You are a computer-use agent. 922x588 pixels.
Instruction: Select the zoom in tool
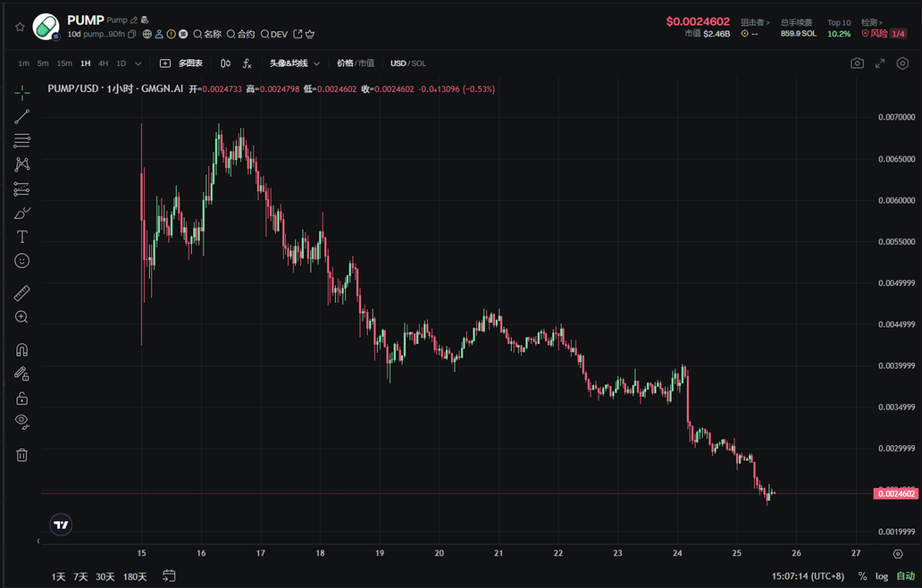point(21,317)
